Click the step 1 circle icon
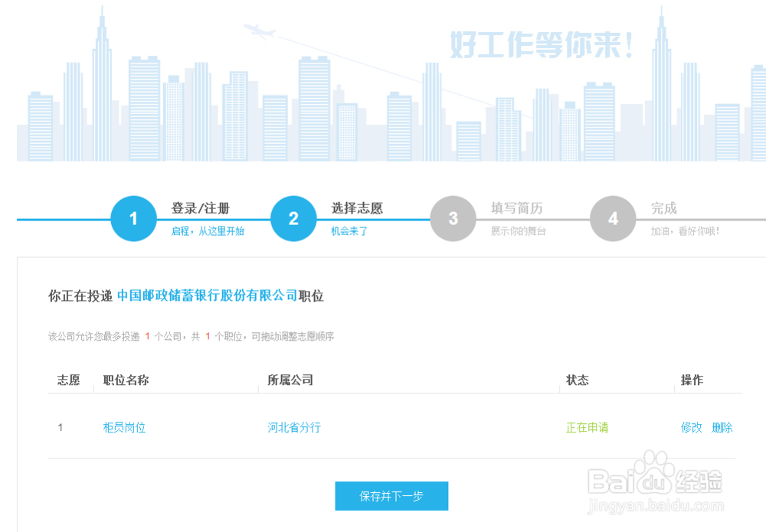 133,219
